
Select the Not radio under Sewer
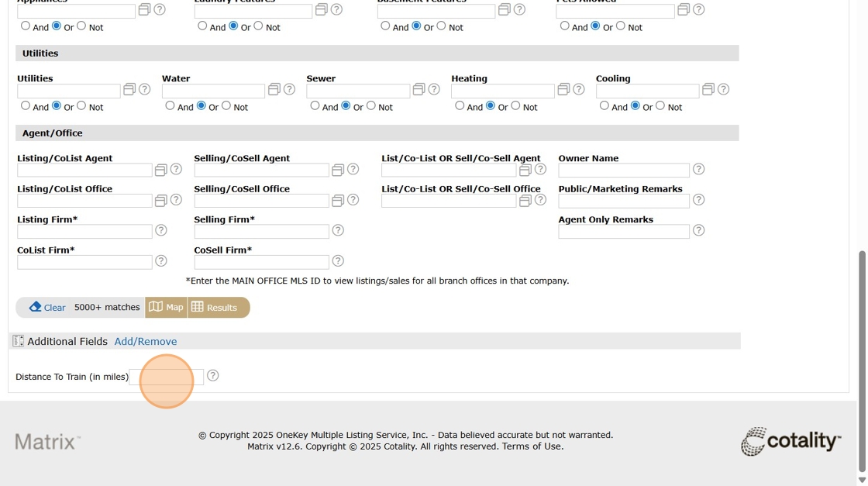371,106
